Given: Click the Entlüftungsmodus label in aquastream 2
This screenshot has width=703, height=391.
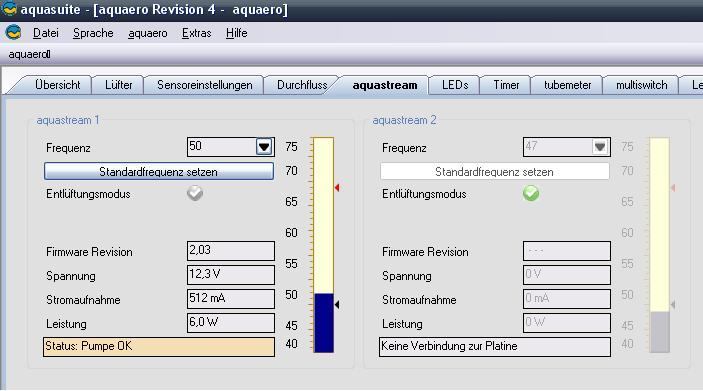Looking at the screenshot, I should (424, 194).
